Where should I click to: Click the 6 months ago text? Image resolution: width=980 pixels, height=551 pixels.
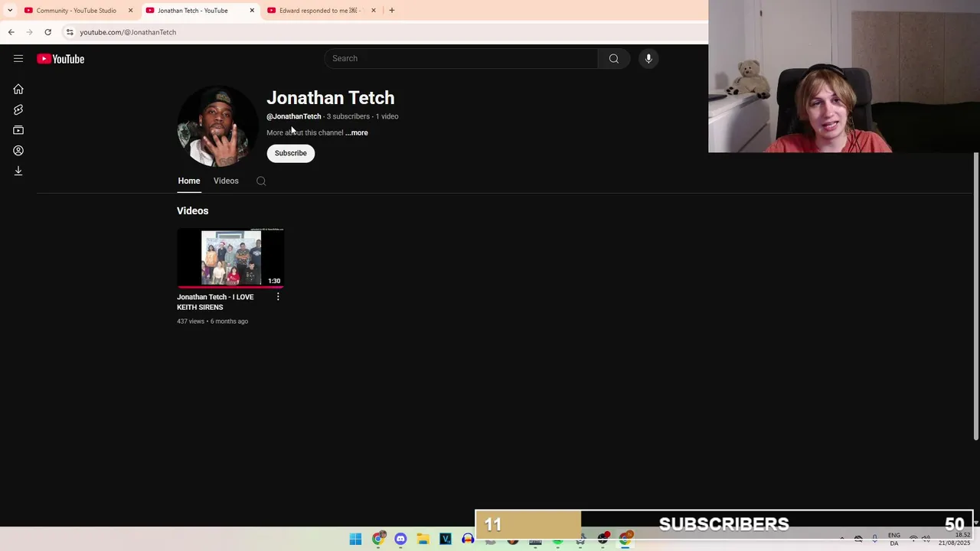230,321
